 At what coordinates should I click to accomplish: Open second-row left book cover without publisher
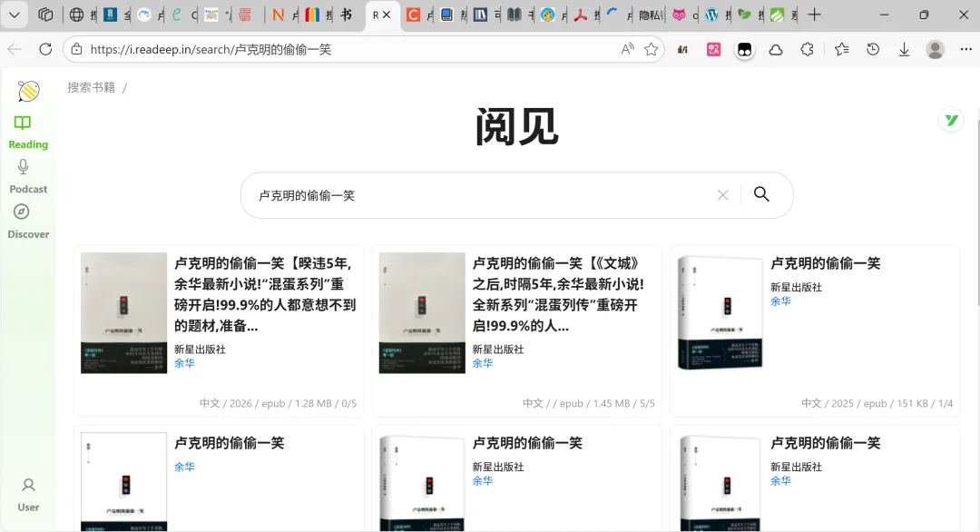coord(123,481)
